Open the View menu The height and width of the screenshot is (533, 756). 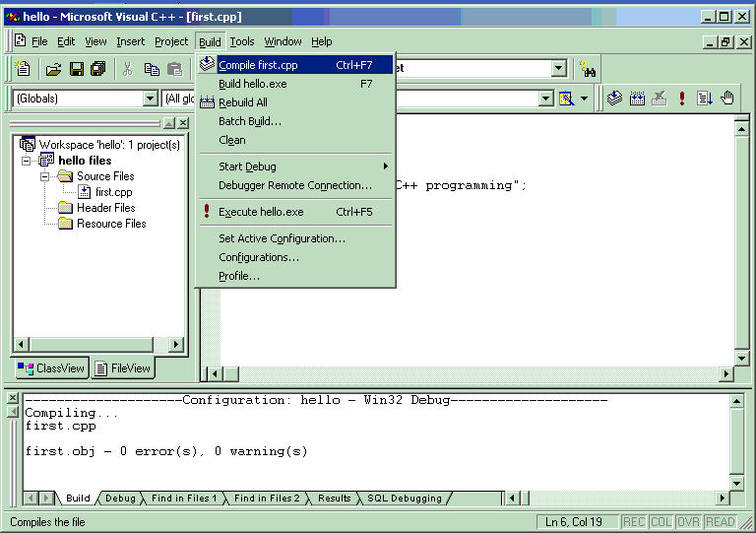(x=95, y=41)
